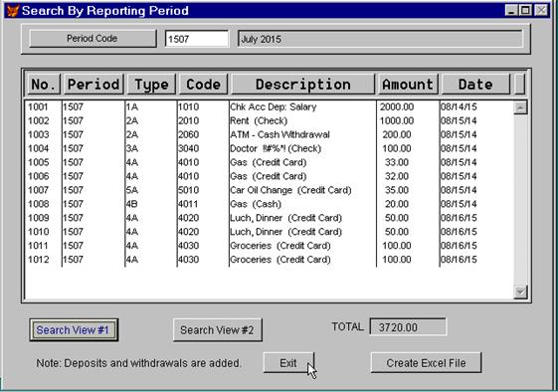This screenshot has width=558, height=392.
Task: Click the Doctor (Check) description
Action: [276, 148]
